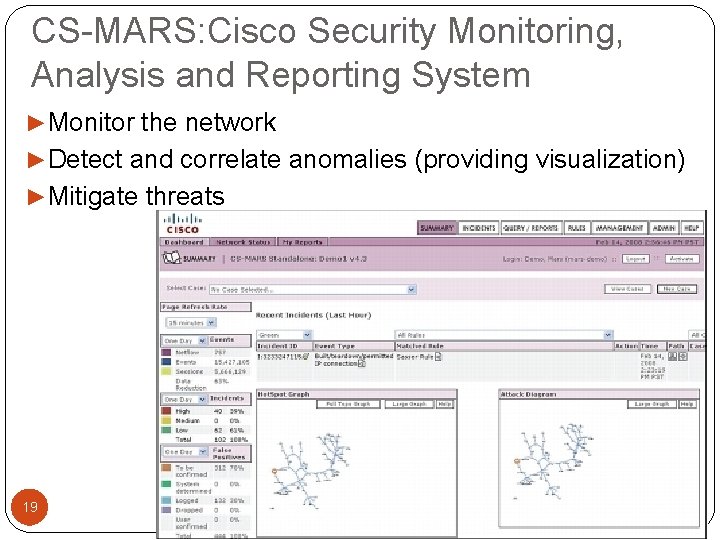Open the ADMIN main tab
720x540 pixels.
pyautogui.click(x=664, y=228)
